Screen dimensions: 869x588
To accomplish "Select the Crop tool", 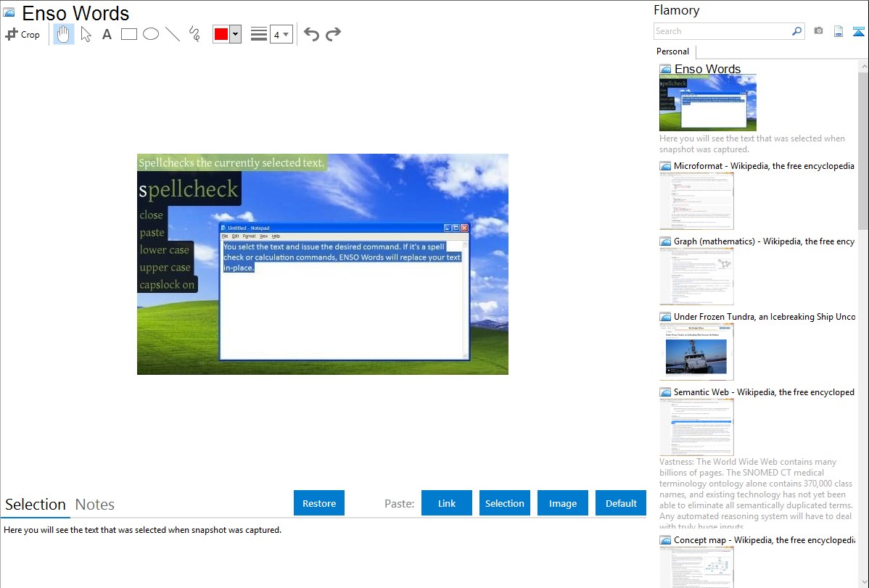I will pos(22,34).
